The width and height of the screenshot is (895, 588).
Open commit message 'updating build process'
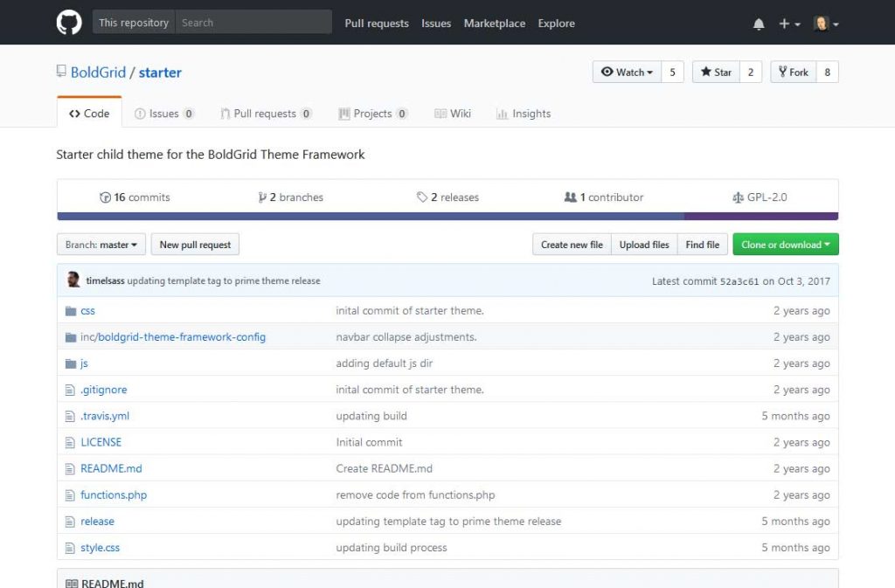click(391, 548)
